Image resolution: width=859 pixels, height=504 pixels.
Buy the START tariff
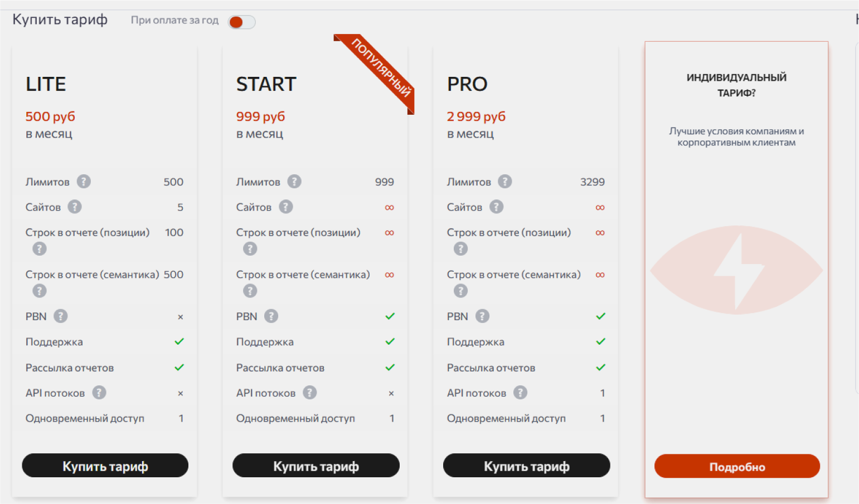coord(316,466)
